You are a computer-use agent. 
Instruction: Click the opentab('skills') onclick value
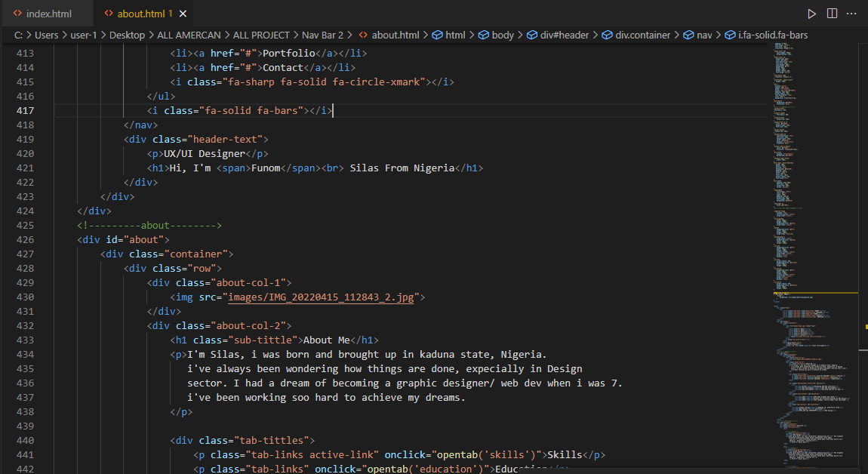(x=487, y=454)
